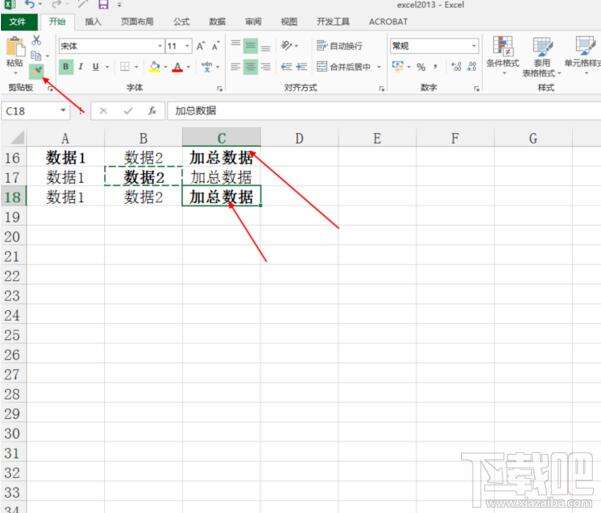Open the 文件 (File) menu button

click(x=18, y=21)
